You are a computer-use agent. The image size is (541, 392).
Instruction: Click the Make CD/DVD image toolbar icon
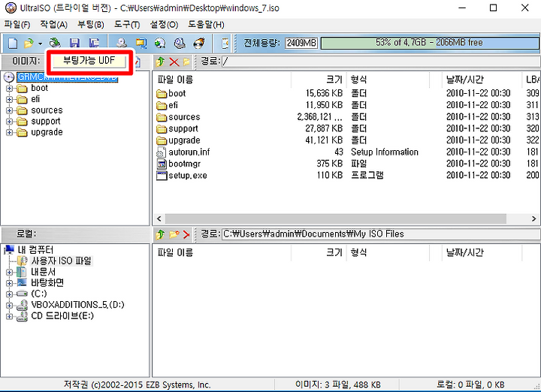(122, 43)
